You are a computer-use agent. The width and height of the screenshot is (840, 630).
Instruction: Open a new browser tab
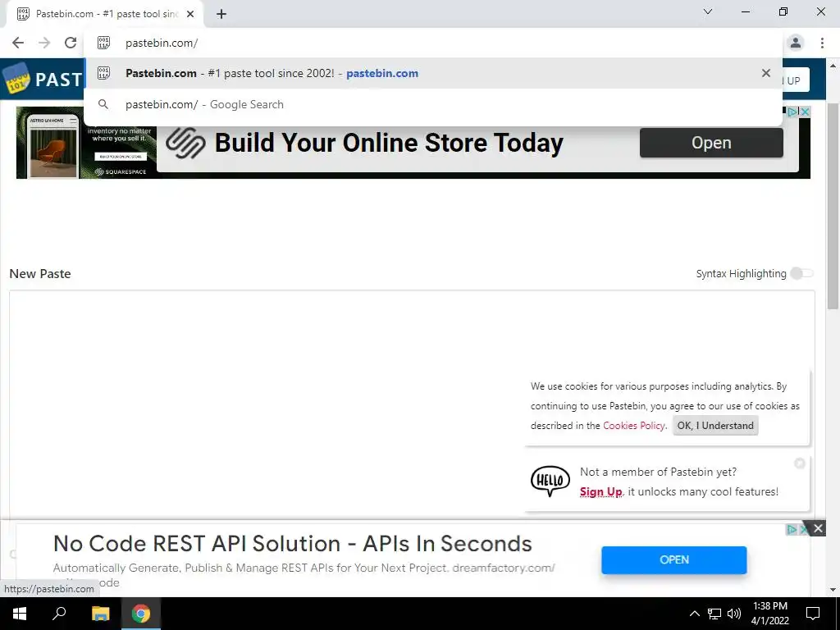[x=221, y=14]
